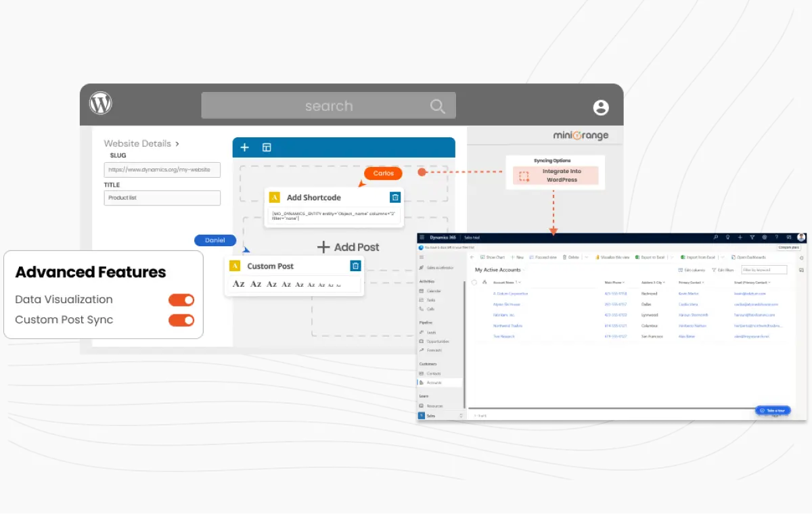The height and width of the screenshot is (514, 812).
Task: Click Edit filters
Action: point(723,270)
